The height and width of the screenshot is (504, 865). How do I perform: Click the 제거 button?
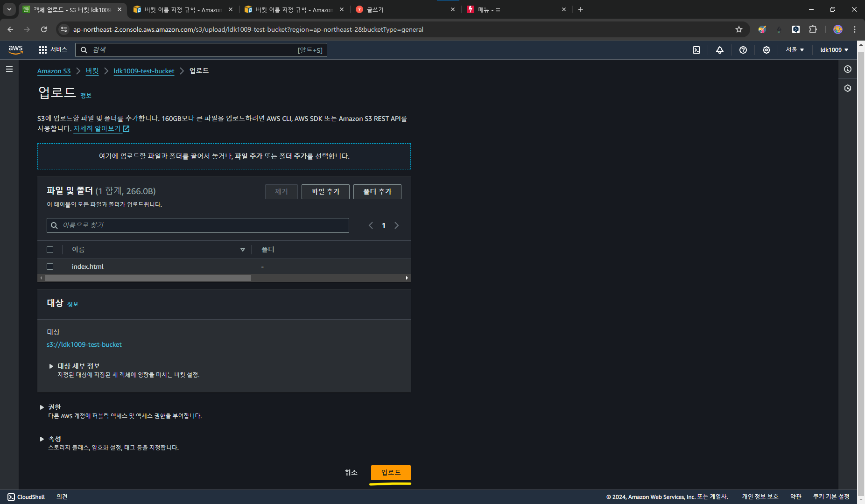281,192
